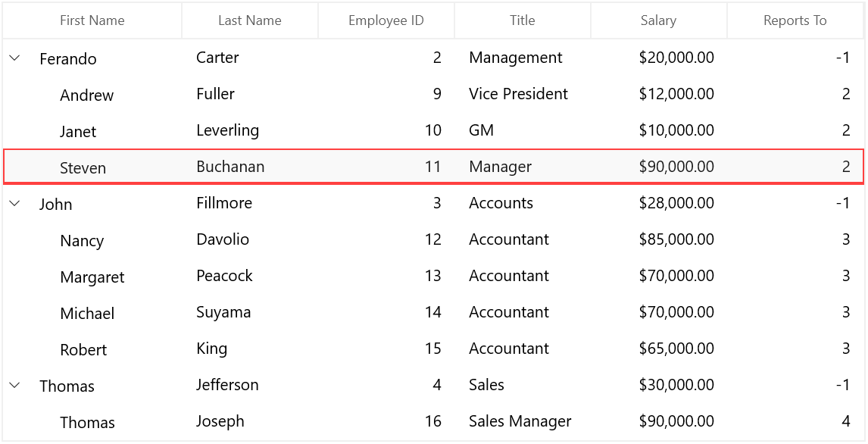The image size is (868, 444).
Task: Select the Margaret Peacock row
Action: [x=433, y=276]
